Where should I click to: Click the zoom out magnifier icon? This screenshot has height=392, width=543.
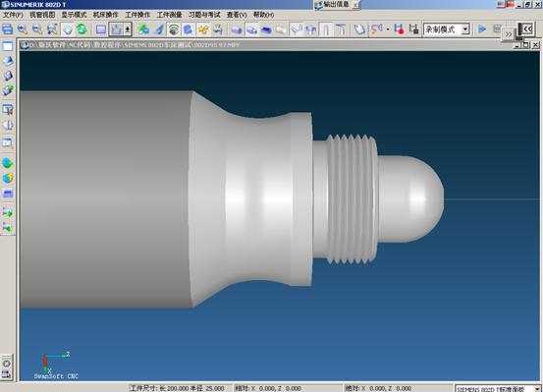37,29
